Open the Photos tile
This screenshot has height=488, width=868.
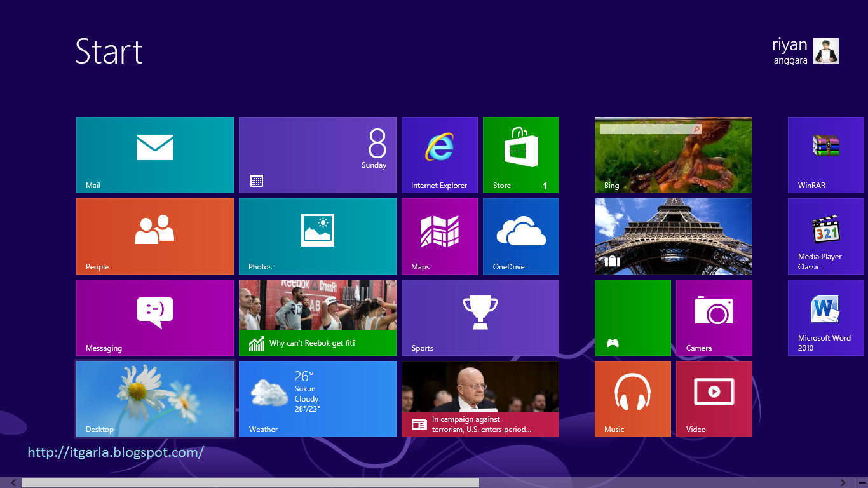point(318,236)
